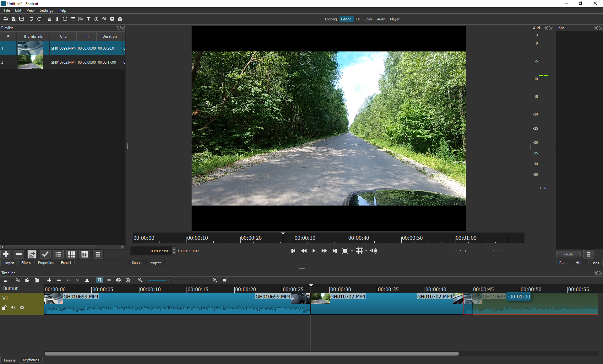Mute the V1 track audio

tap(13, 308)
